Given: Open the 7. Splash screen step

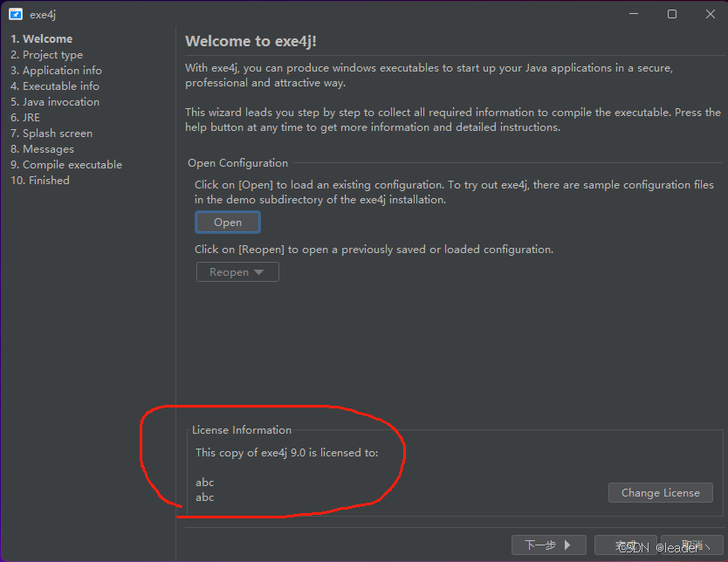Looking at the screenshot, I should coord(52,134).
